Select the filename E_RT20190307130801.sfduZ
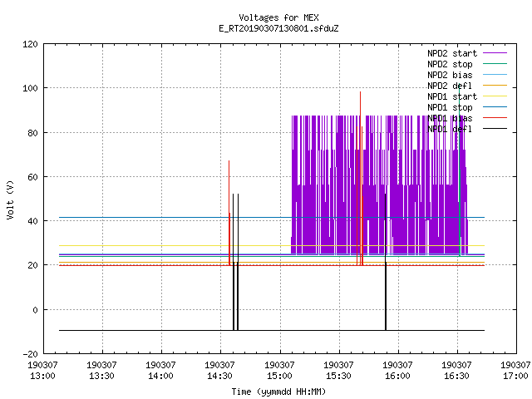Viewport: 532px width, 399px height. [278, 28]
